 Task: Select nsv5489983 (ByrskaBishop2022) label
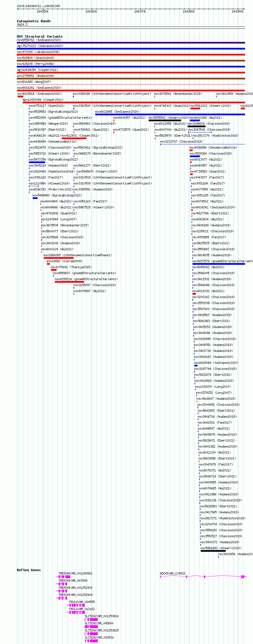pyautogui.click(x=57, y=196)
